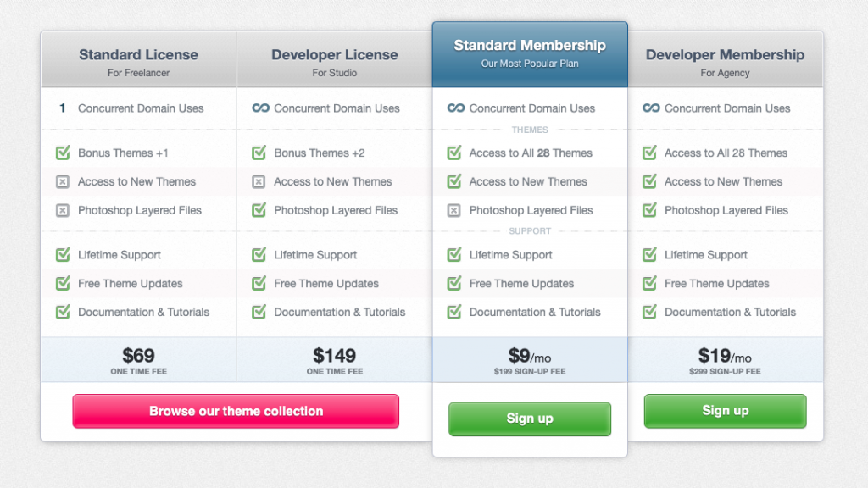Click the green check beside Bonus Themes +2
868x488 pixels.
(x=259, y=153)
